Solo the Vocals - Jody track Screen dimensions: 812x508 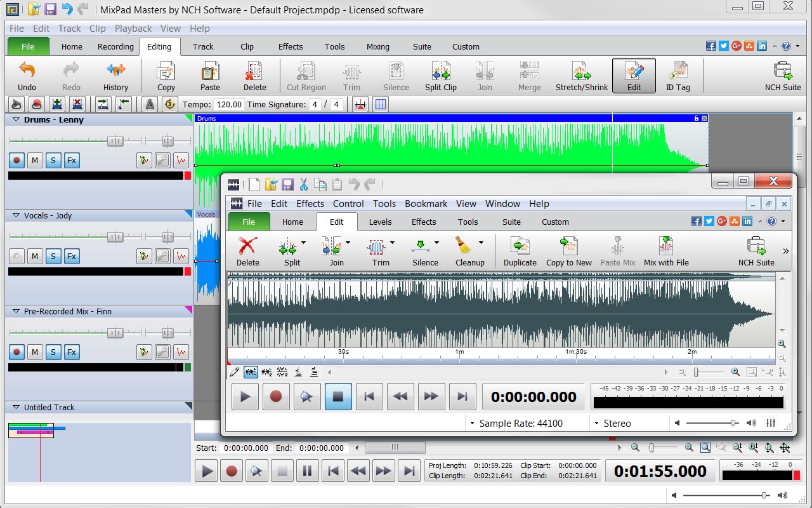[53, 256]
